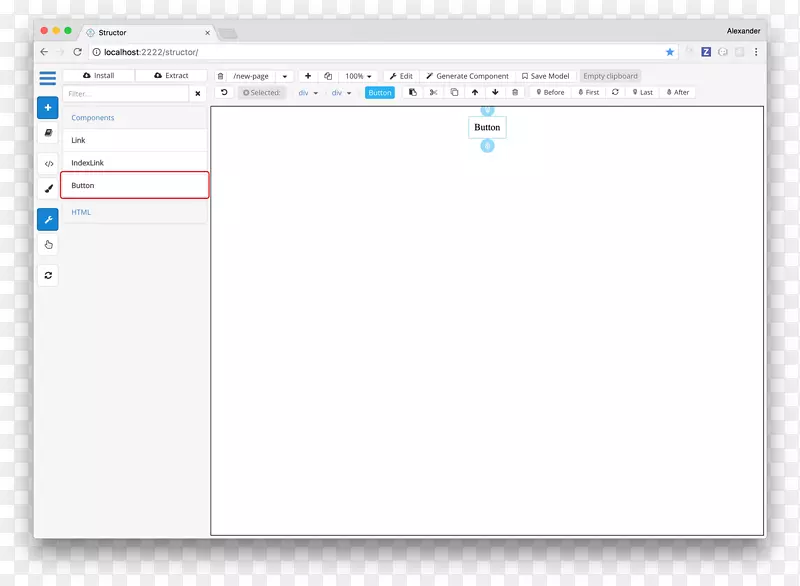Viewport: 800px width, 586px height.
Task: Move selected component down with arrow
Action: [495, 92]
